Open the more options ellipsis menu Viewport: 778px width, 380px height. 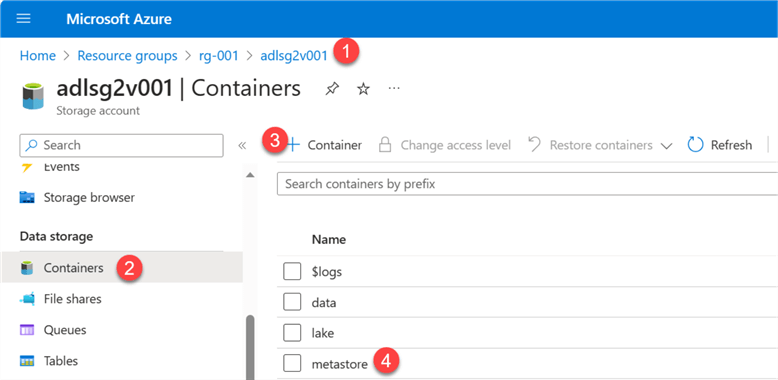[x=394, y=88]
